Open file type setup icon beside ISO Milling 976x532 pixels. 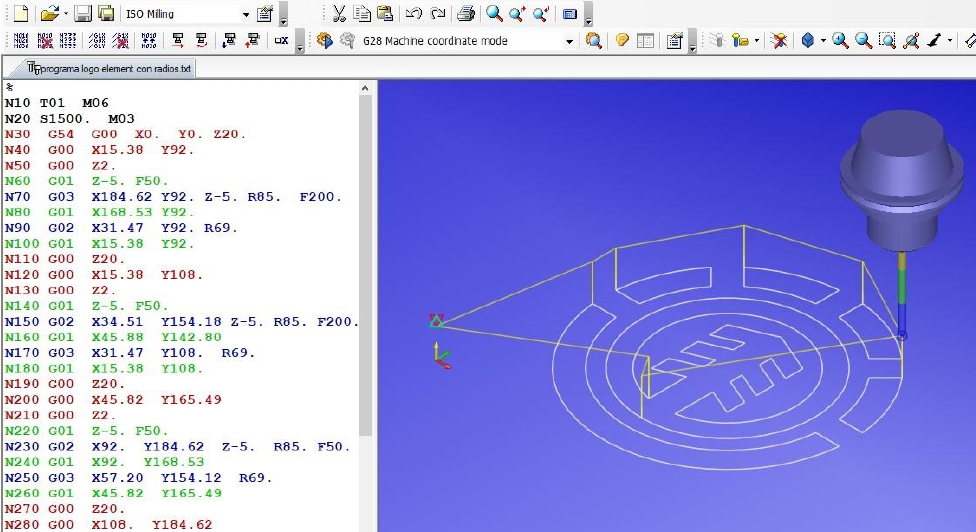265,14
